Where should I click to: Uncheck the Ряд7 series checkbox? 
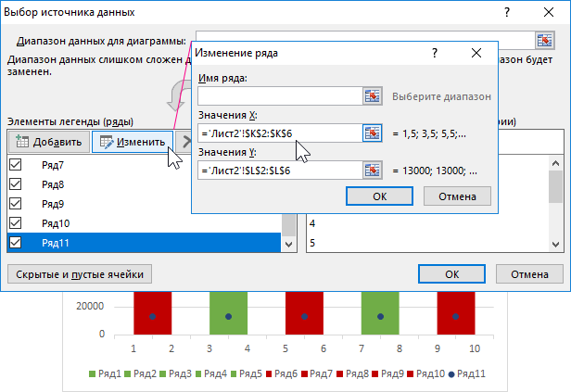(15, 164)
